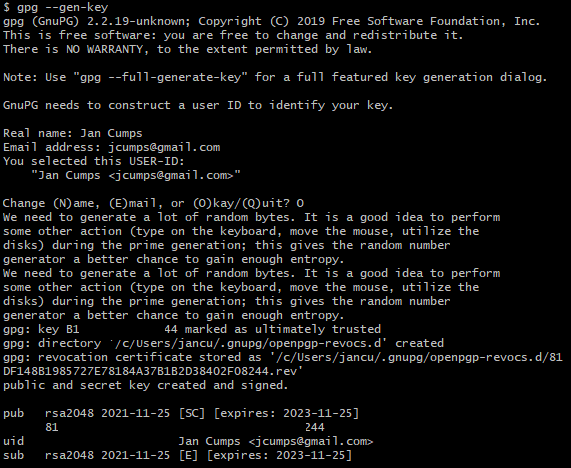Click the quoted 'gpg --full-generate-key' hint
The width and height of the screenshot is (571, 468).
pyautogui.click(x=161, y=77)
